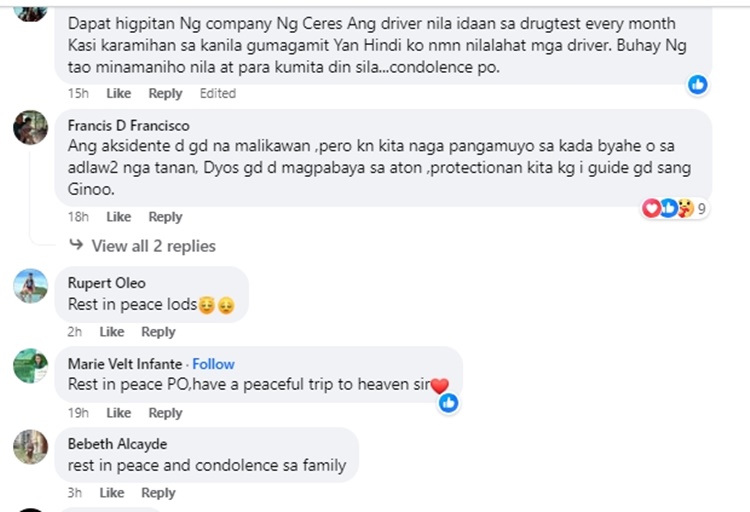Click the thumbs-up reaction on Marie Velt's comment

point(449,403)
